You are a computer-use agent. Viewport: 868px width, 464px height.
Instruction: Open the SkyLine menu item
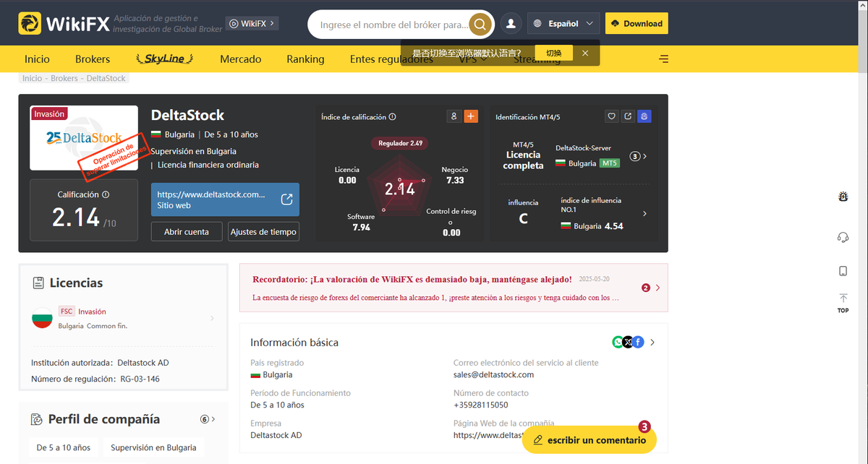(x=164, y=59)
